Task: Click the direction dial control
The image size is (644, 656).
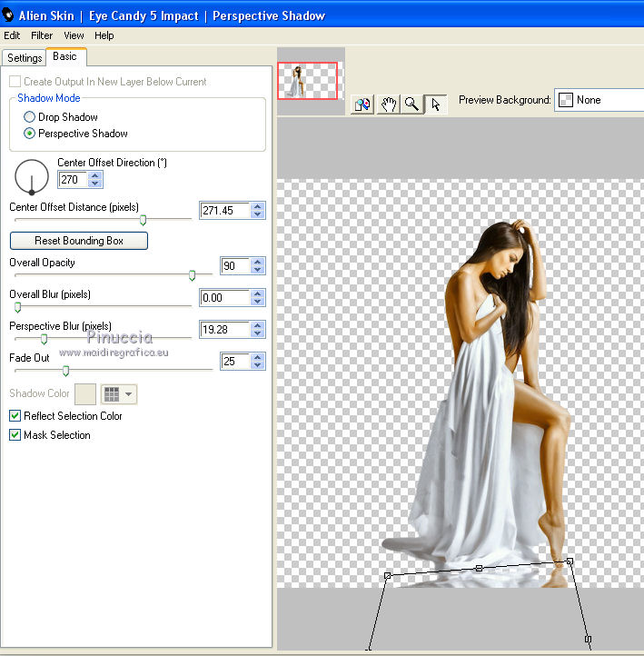Action: [x=32, y=176]
